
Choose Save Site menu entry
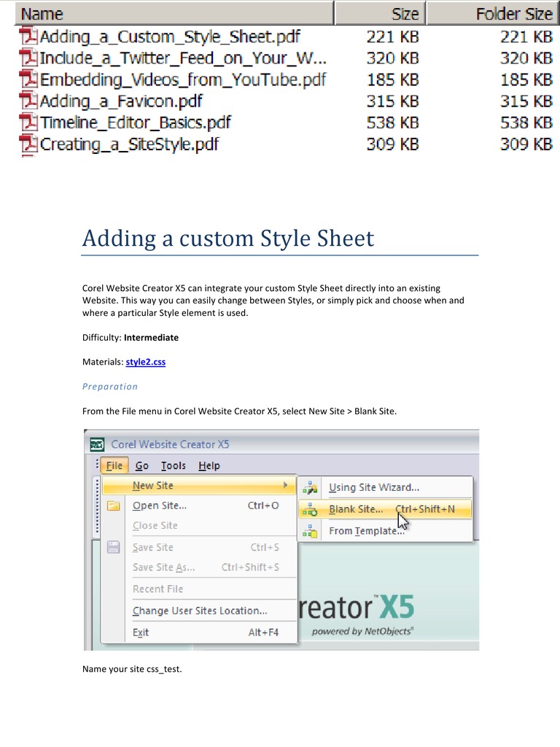200,547
